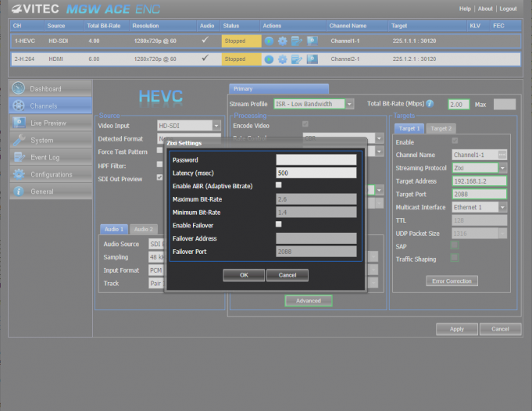
Task: Click Apply button
Action: (457, 329)
